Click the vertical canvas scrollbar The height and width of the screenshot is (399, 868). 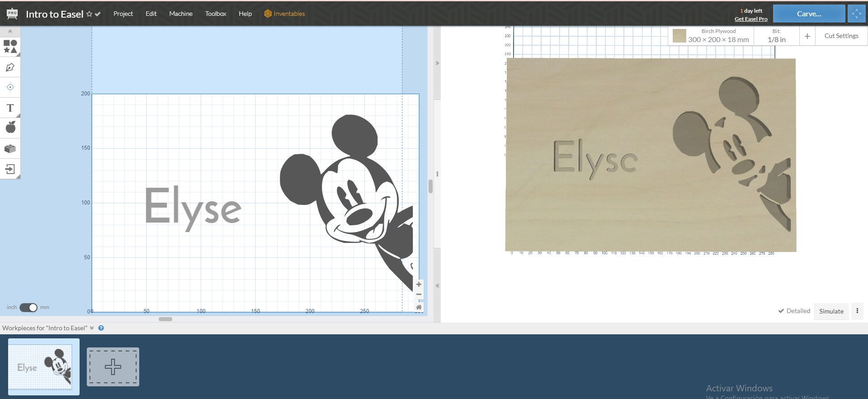tap(430, 186)
